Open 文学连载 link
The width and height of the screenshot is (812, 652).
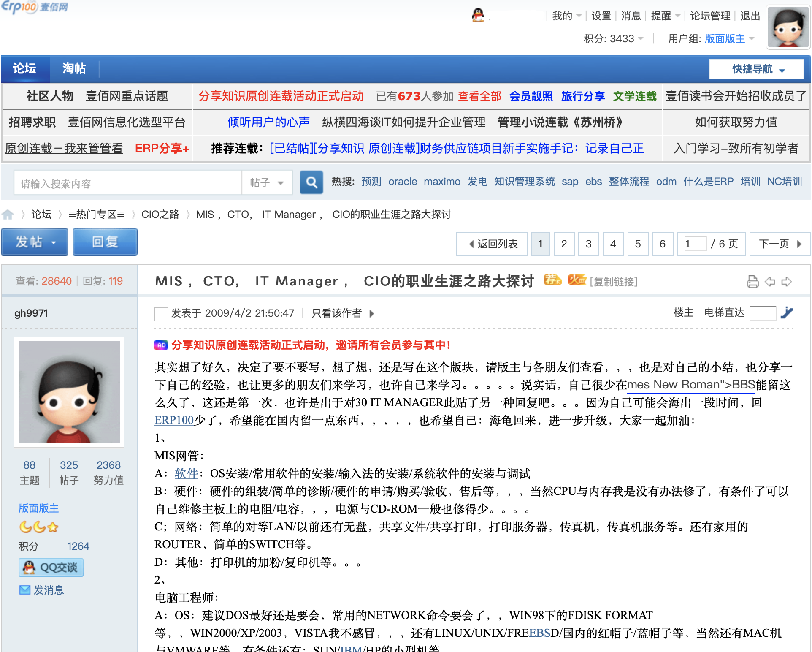(x=635, y=96)
